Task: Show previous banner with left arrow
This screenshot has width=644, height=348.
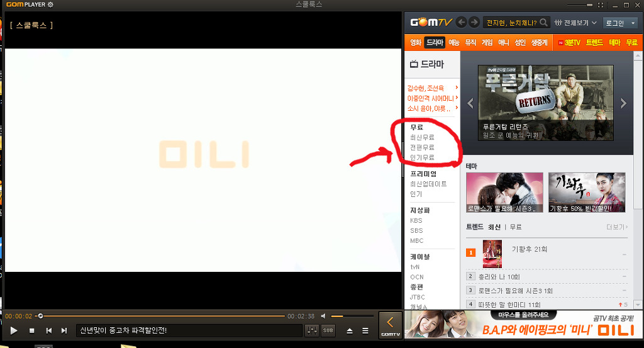Action: (470, 103)
